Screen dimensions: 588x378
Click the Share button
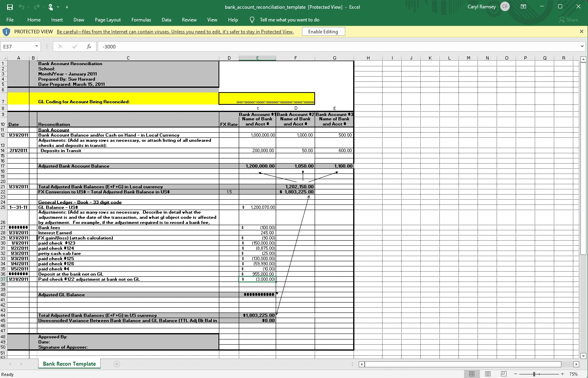pyautogui.click(x=569, y=20)
